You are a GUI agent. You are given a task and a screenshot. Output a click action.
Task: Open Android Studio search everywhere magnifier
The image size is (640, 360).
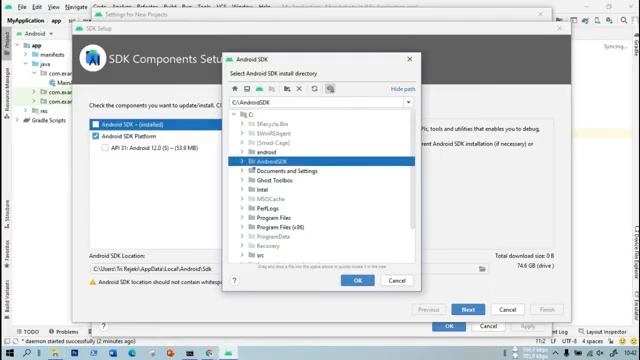pyautogui.click(x=624, y=20)
